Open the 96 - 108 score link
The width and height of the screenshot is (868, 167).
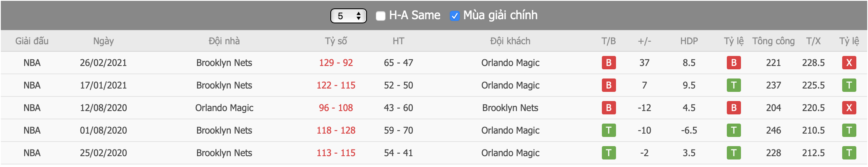click(336, 108)
